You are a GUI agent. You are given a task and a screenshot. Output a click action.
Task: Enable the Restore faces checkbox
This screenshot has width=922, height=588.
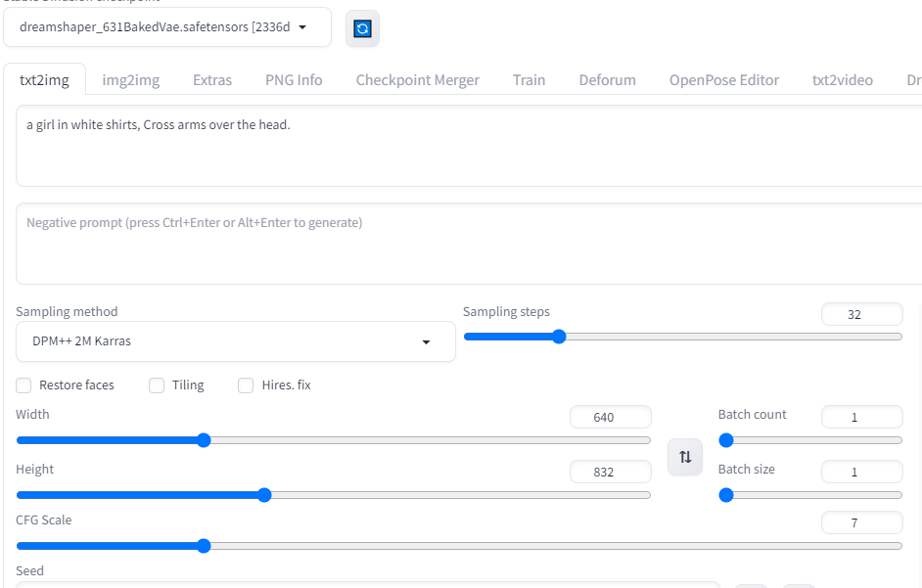point(23,385)
